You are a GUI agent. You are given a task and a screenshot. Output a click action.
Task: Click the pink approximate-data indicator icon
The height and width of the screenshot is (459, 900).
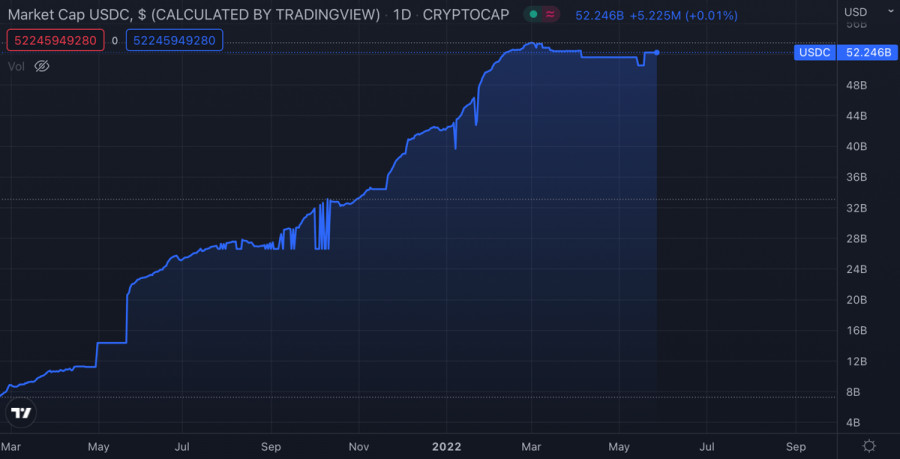550,15
